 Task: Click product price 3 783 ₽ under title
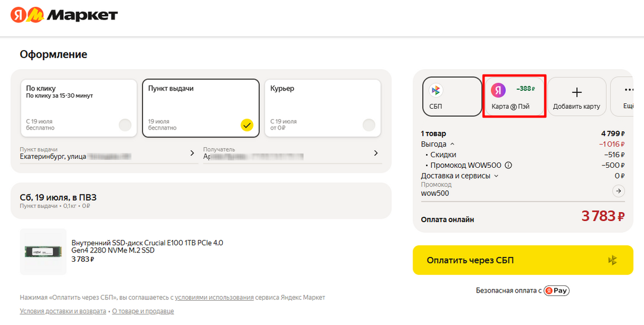pos(83,259)
